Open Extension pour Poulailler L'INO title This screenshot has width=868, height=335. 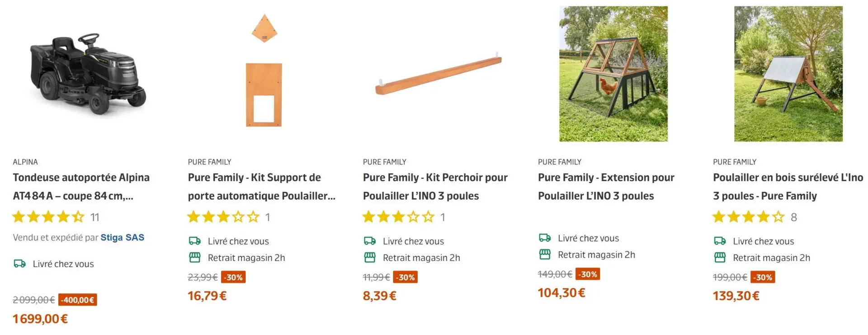click(606, 186)
